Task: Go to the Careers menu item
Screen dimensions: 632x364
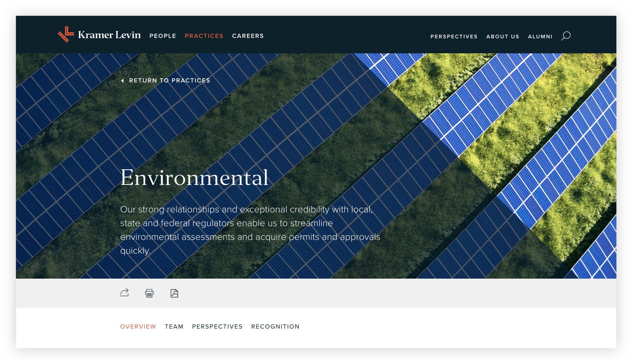Action: (x=248, y=36)
